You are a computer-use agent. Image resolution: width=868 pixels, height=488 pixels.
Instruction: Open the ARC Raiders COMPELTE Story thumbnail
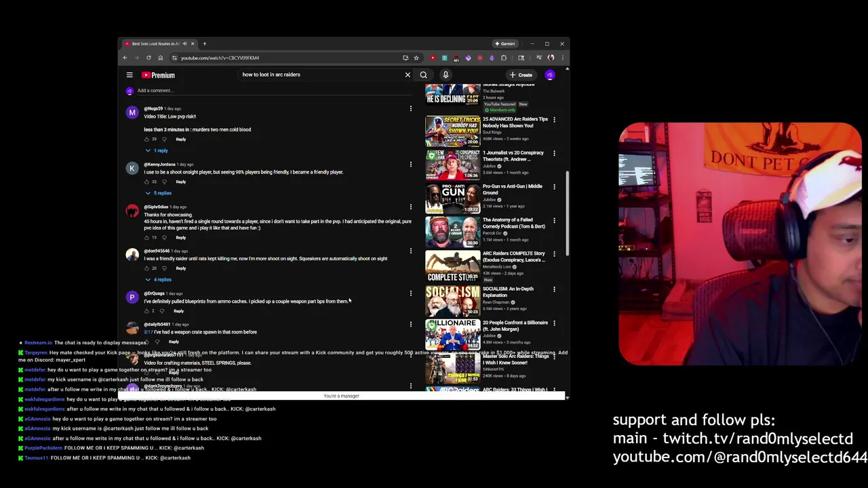452,266
